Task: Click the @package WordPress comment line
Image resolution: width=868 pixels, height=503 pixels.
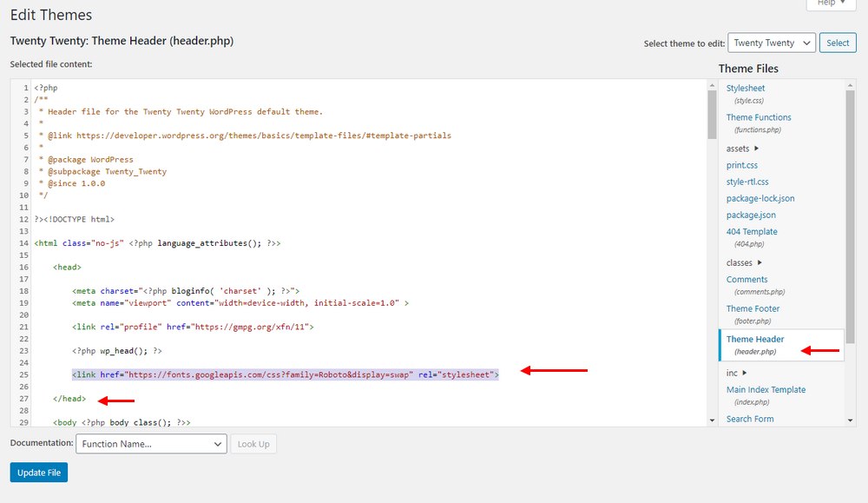Action: tap(86, 160)
